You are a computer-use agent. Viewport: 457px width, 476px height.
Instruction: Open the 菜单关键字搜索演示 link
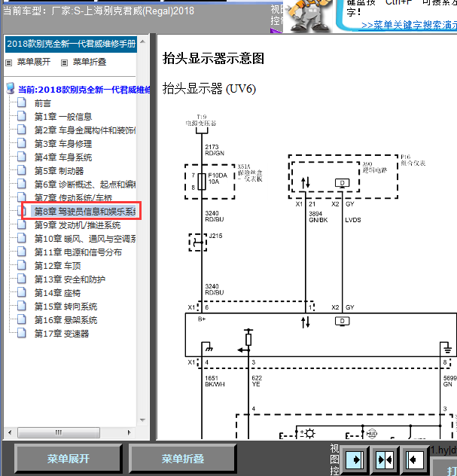(x=409, y=25)
